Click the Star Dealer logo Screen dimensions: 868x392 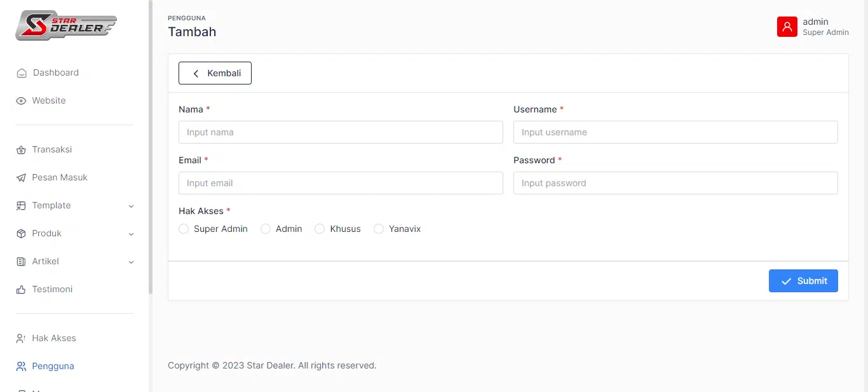[66, 25]
